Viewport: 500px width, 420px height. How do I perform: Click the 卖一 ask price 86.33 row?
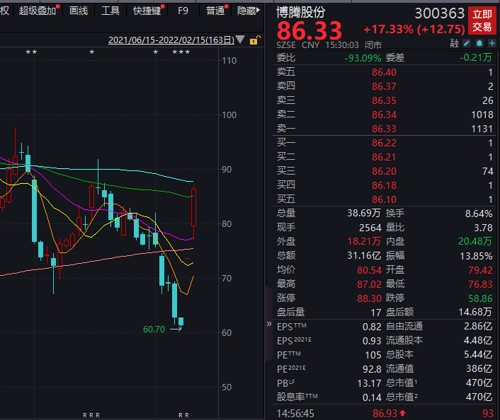click(385, 129)
